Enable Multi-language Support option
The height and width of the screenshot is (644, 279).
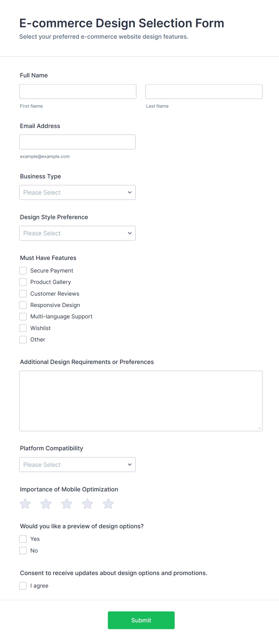23,317
